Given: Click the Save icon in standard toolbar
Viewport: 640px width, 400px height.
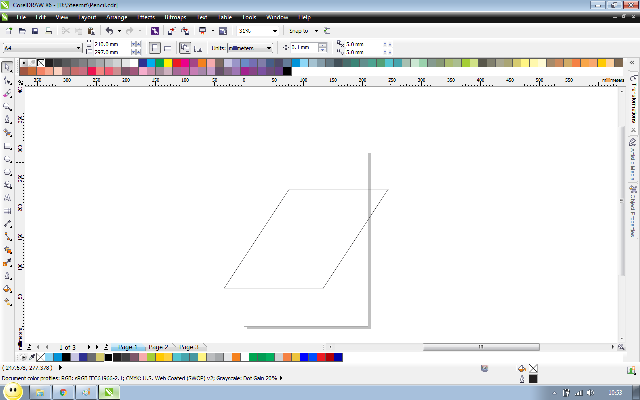Looking at the screenshot, I should tap(35, 31).
